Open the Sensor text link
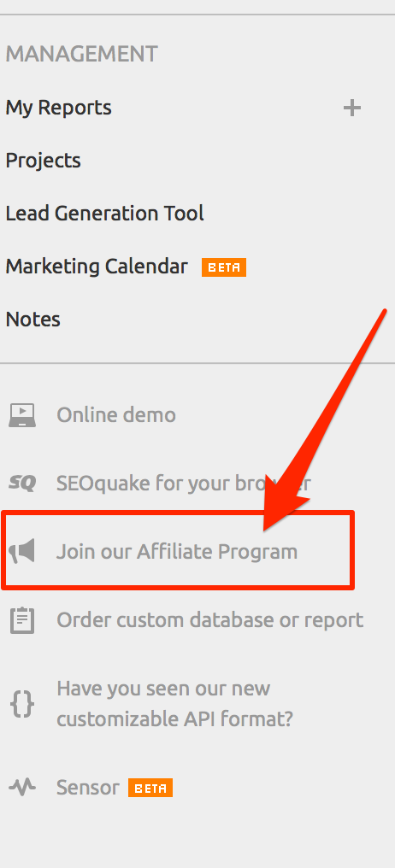Viewport: 395px width, 868px height. (x=88, y=788)
